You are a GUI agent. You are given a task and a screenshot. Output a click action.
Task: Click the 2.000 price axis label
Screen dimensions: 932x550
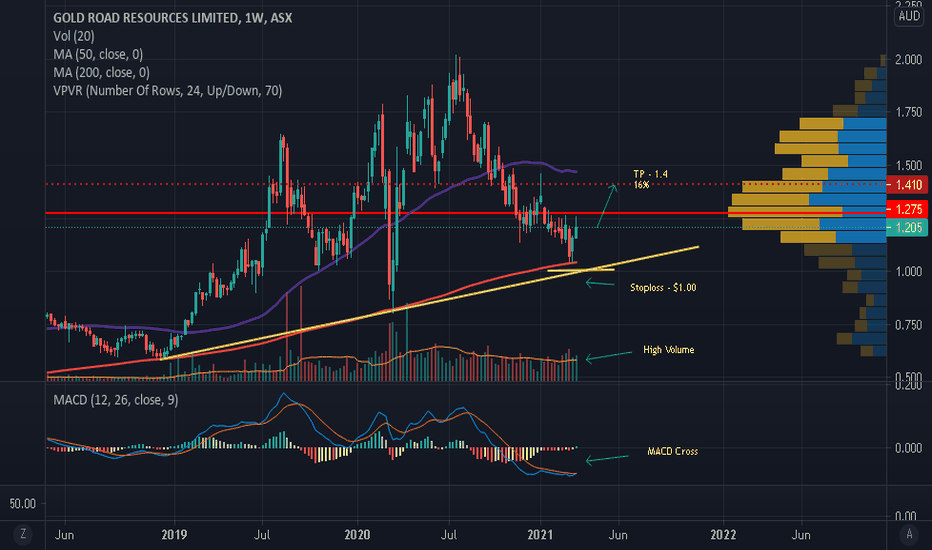click(x=908, y=59)
